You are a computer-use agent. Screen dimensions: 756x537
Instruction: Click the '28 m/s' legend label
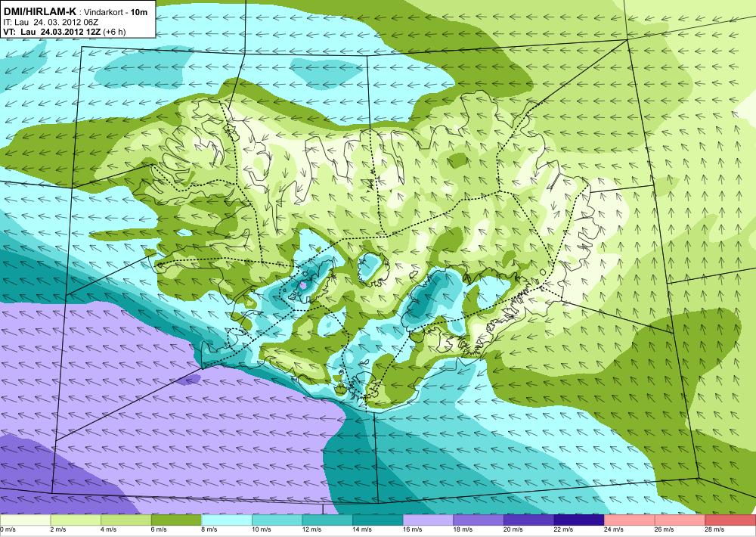click(x=714, y=529)
